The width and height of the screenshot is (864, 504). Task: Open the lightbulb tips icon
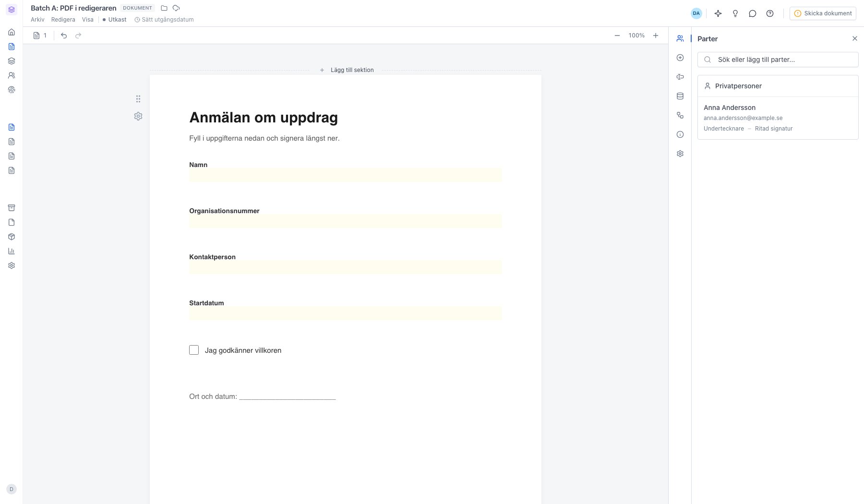735,13
